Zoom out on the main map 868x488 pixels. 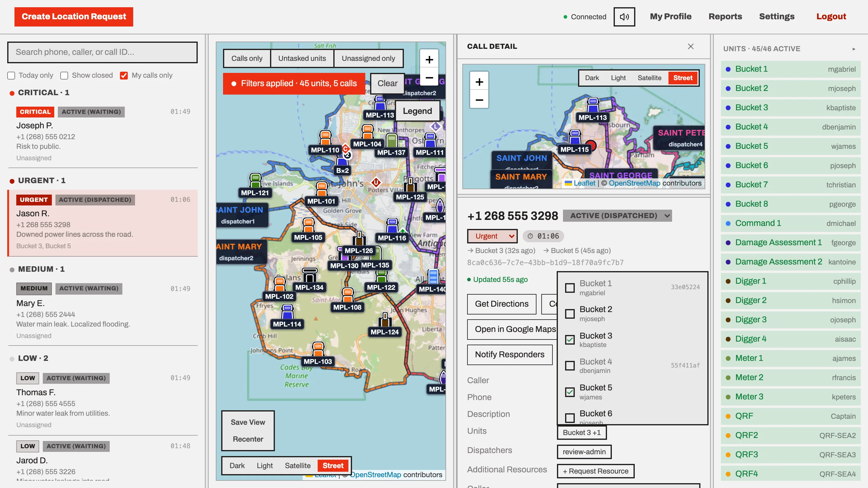point(429,78)
